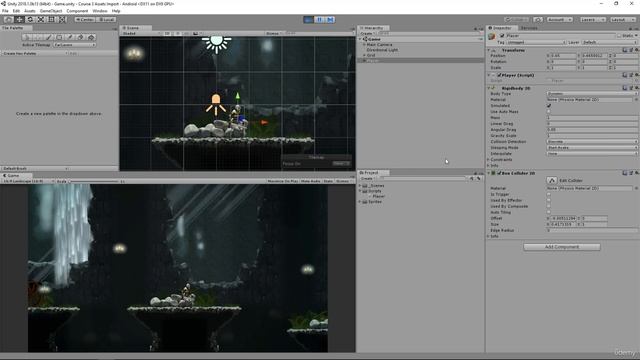Image resolution: width=640 pixels, height=360 pixels.
Task: Toggle the Center pivot button
Action: 84,20
